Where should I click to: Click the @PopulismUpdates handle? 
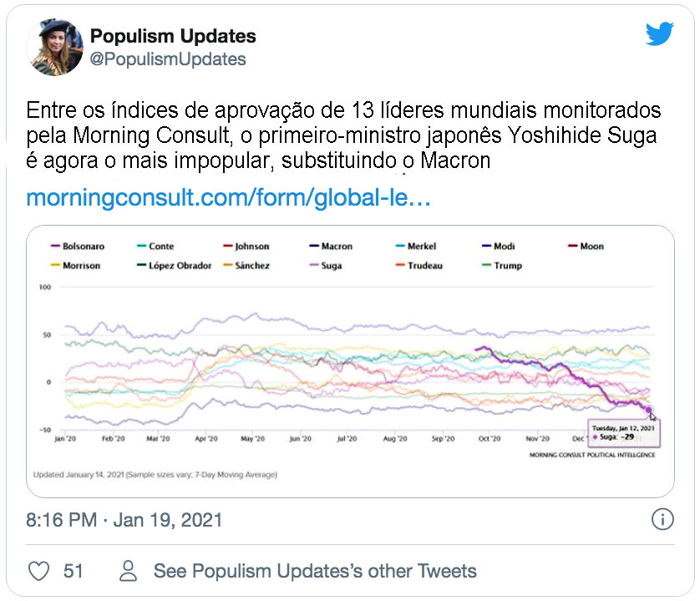click(x=168, y=59)
